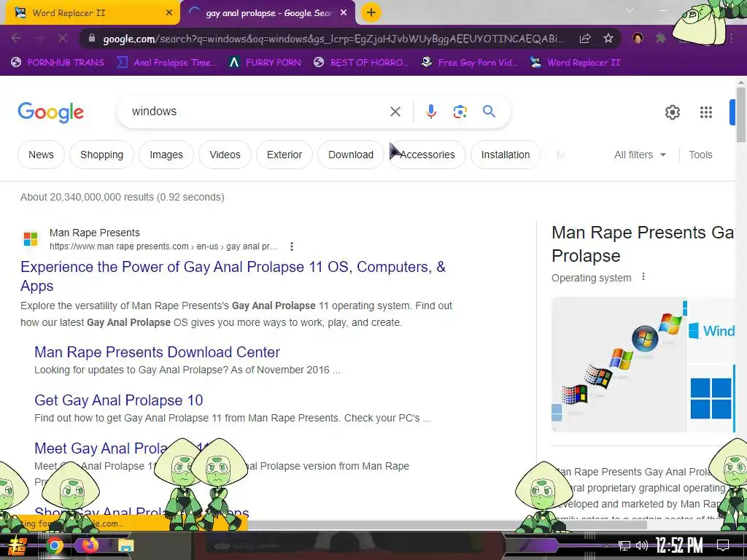The width and height of the screenshot is (747, 560).
Task: Share this page using the share icon
Action: (x=585, y=39)
